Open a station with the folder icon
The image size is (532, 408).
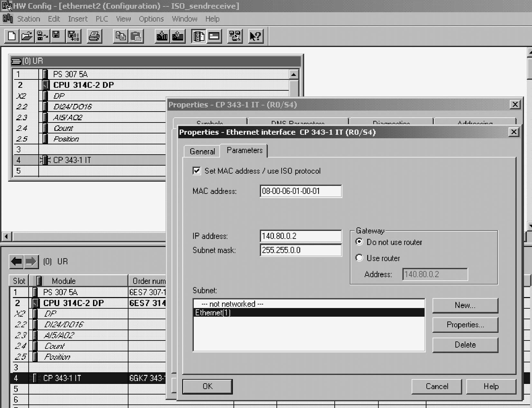point(27,36)
